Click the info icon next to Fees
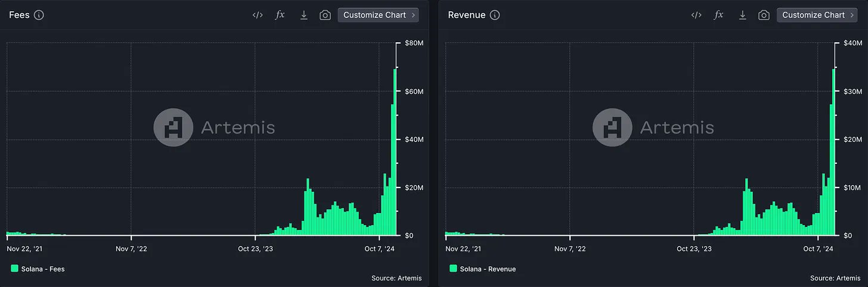The width and height of the screenshot is (868, 287). click(x=39, y=15)
